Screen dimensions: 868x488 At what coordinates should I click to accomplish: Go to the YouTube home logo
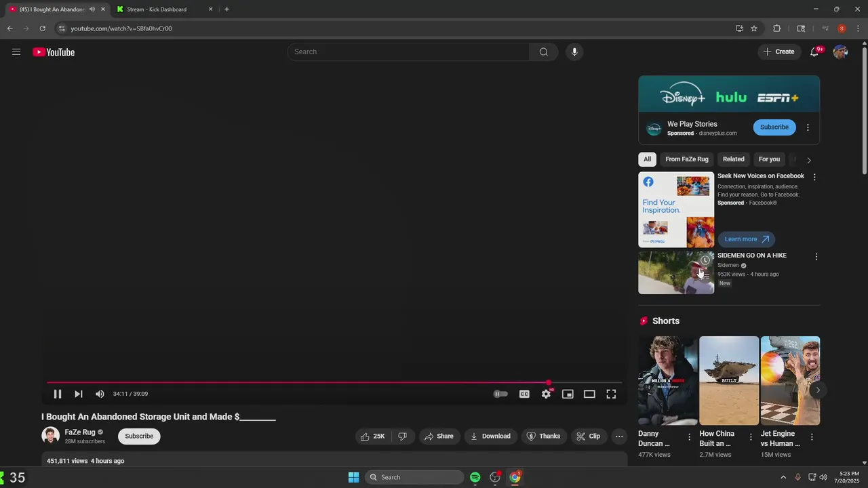[x=54, y=52]
